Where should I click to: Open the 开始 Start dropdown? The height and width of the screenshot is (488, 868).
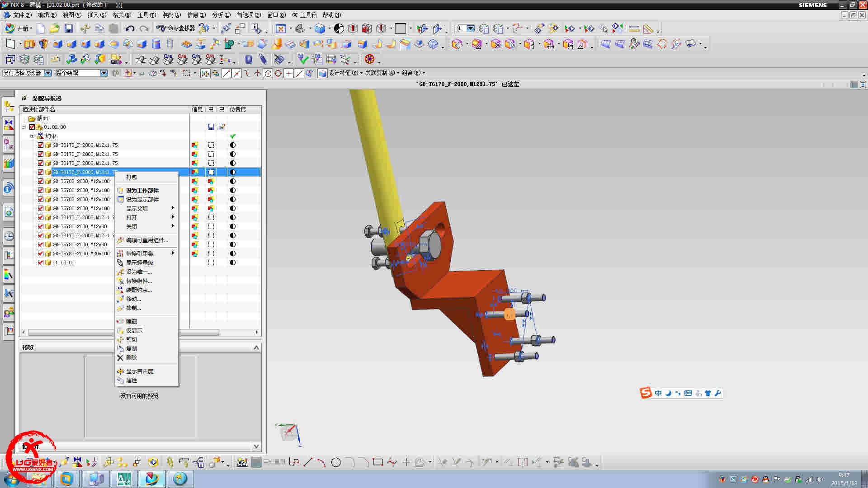[x=19, y=28]
